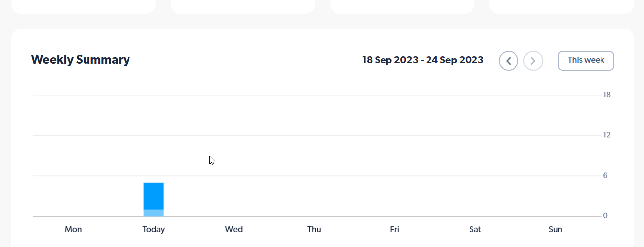Click the Wed day label
This screenshot has width=644, height=247.
234,230
